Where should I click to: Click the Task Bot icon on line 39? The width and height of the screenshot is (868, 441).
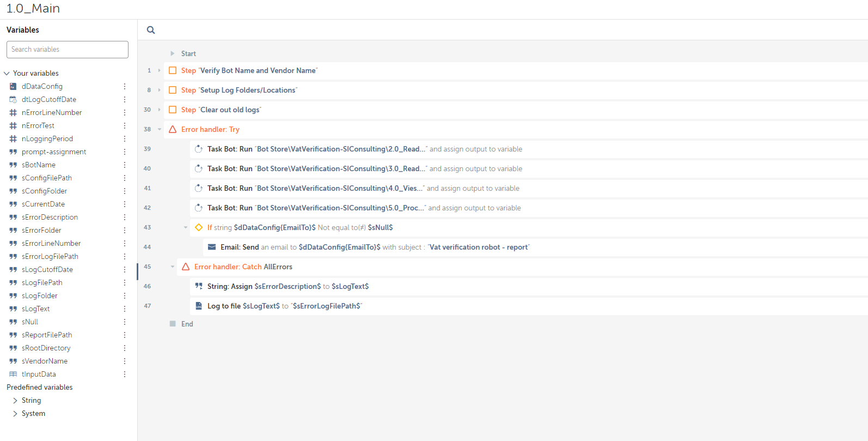(199, 149)
